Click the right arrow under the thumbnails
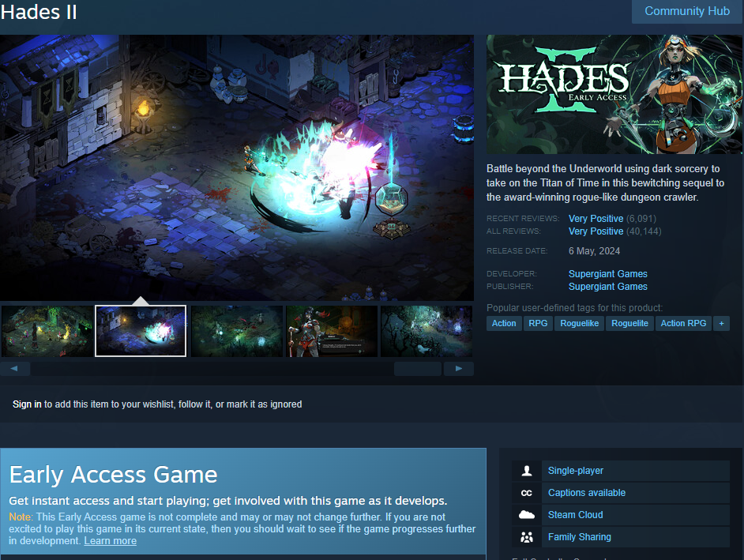 458,368
